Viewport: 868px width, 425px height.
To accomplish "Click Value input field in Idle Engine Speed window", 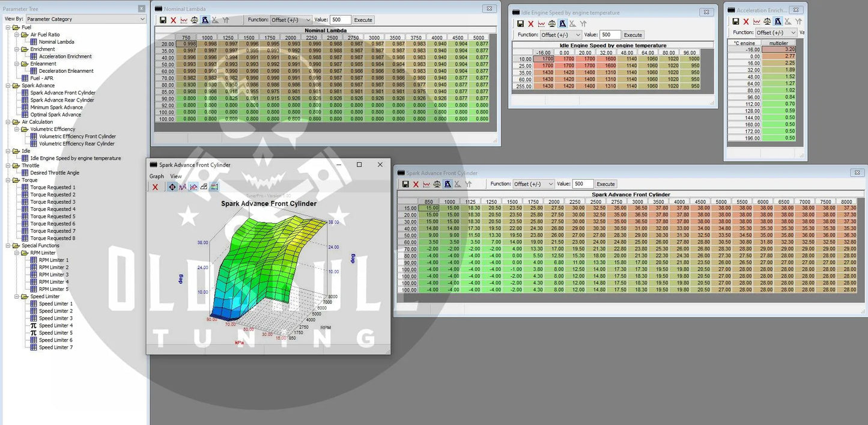I will 609,35.
